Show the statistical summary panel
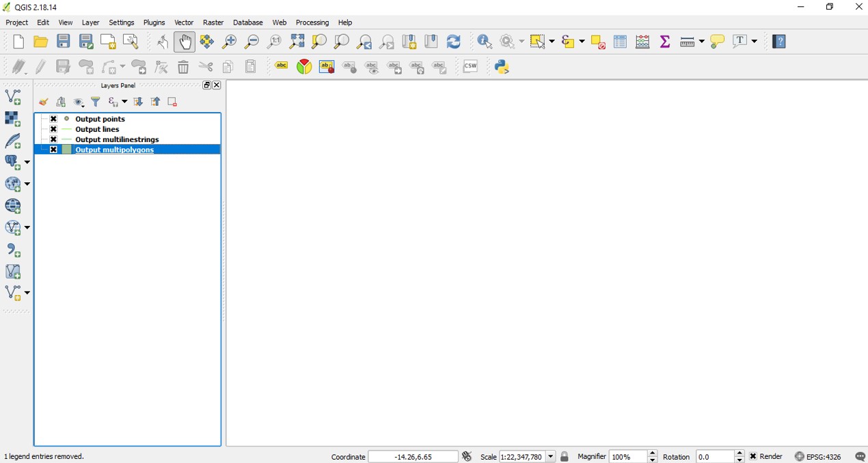This screenshot has height=463, width=868. (664, 41)
